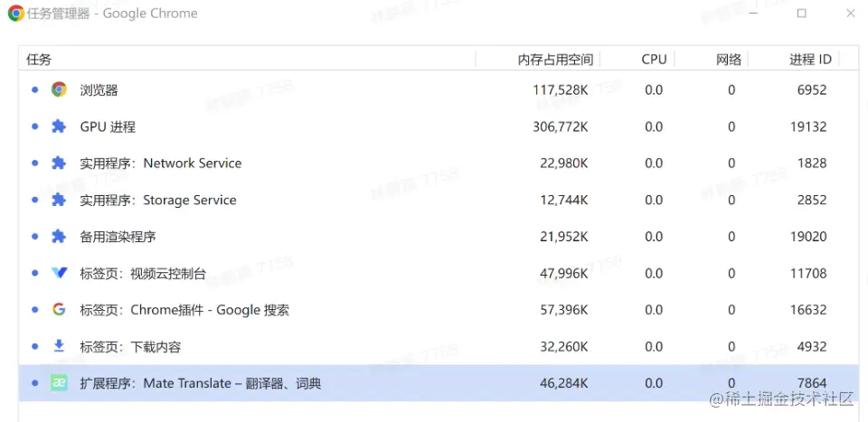This screenshot has height=422, width=868.
Task: Click process ID 2852
Action: 812,201
